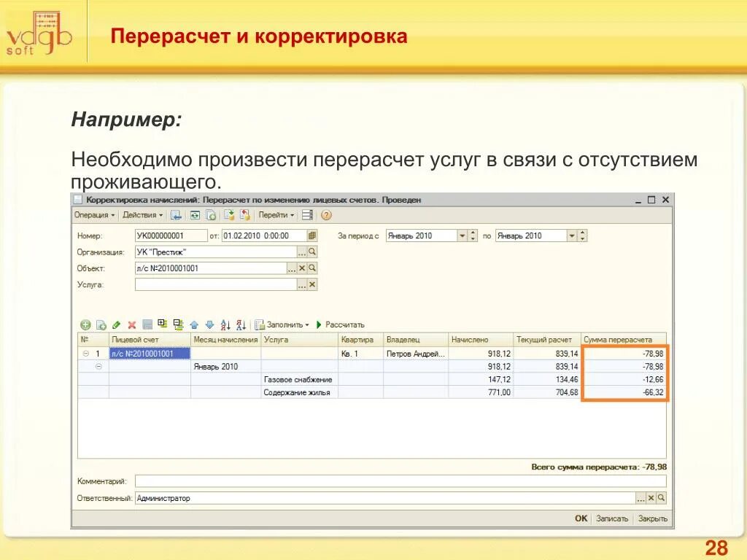
Task: Click the Записать button
Action: [x=613, y=520]
